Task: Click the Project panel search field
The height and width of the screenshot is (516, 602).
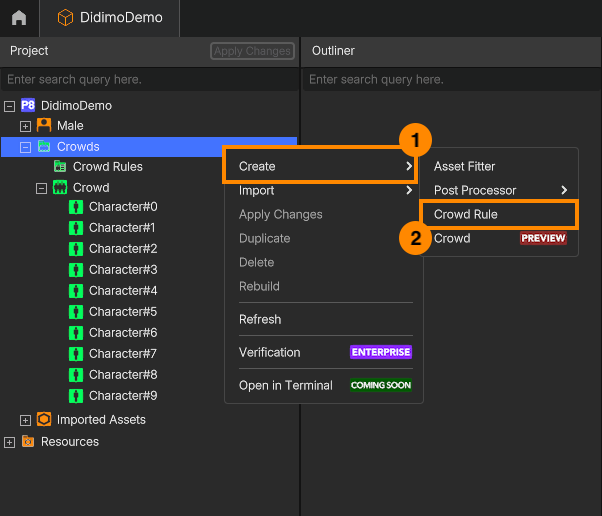Action: pos(149,79)
